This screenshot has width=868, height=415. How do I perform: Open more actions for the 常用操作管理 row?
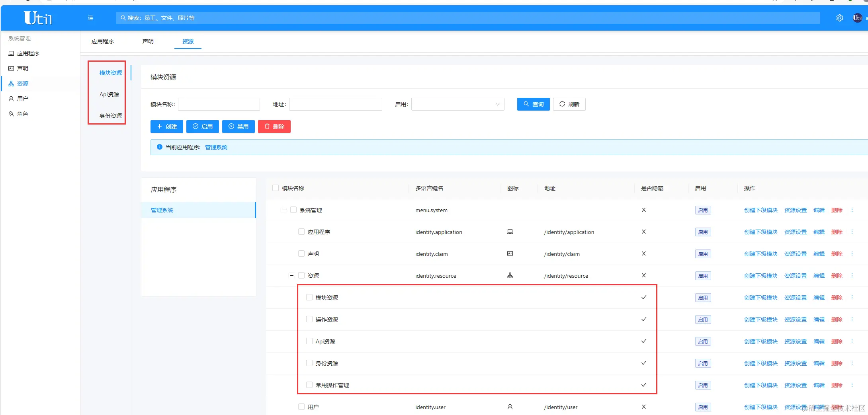(x=852, y=385)
